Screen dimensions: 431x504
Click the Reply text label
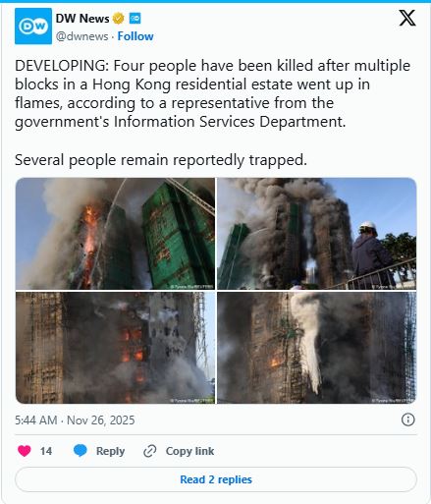110,451
